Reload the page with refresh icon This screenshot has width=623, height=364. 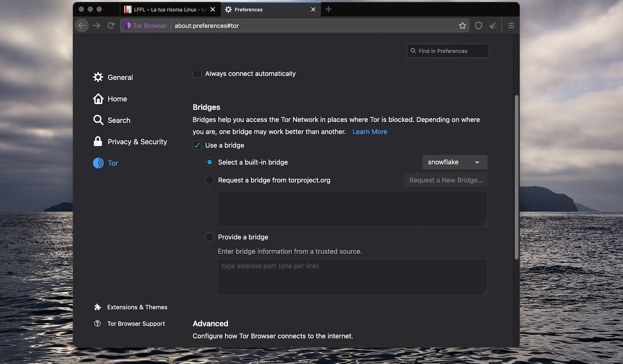(111, 26)
